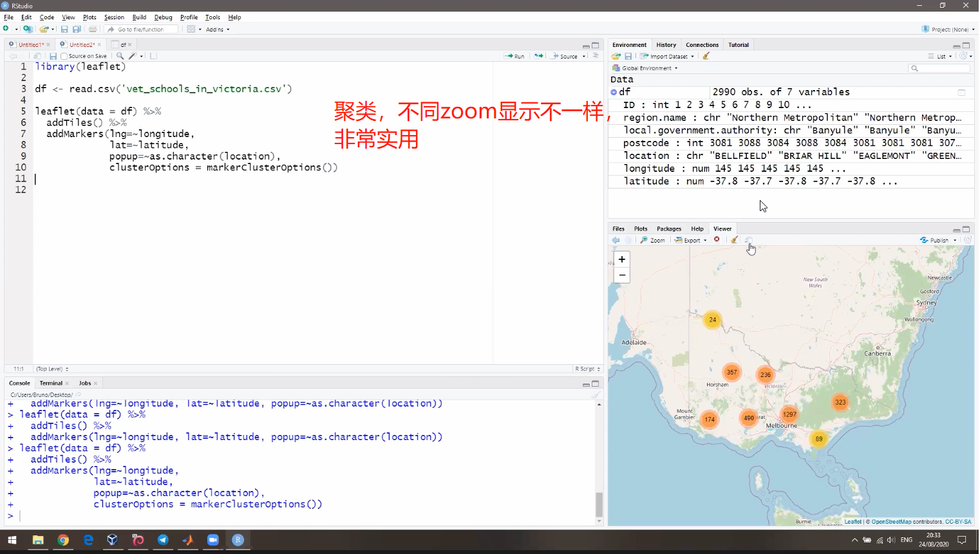Zoom in the map with the plus button
The height and width of the screenshot is (554, 980).
pyautogui.click(x=622, y=259)
